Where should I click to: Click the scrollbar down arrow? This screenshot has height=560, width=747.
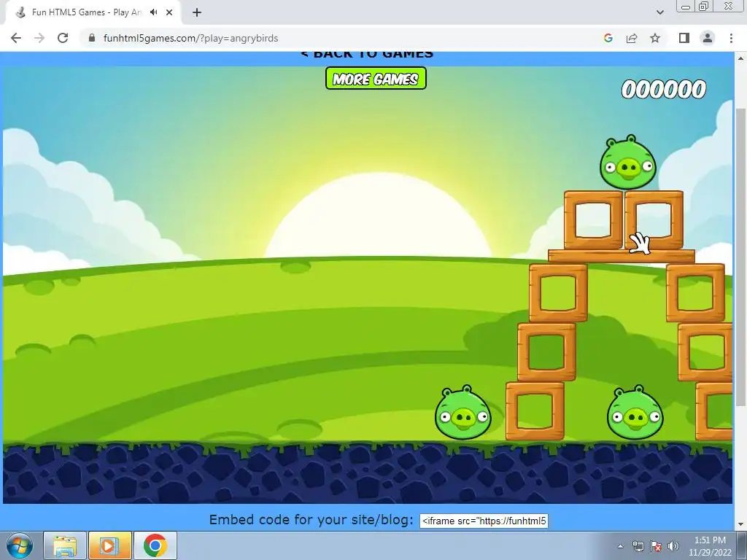[x=740, y=524]
